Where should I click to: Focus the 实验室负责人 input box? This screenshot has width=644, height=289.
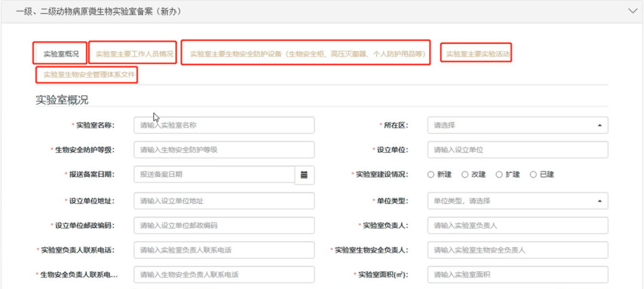pyautogui.click(x=517, y=226)
